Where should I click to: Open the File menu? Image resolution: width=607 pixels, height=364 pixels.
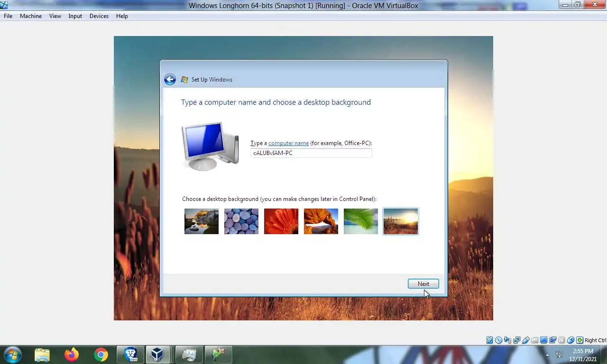[x=8, y=16]
